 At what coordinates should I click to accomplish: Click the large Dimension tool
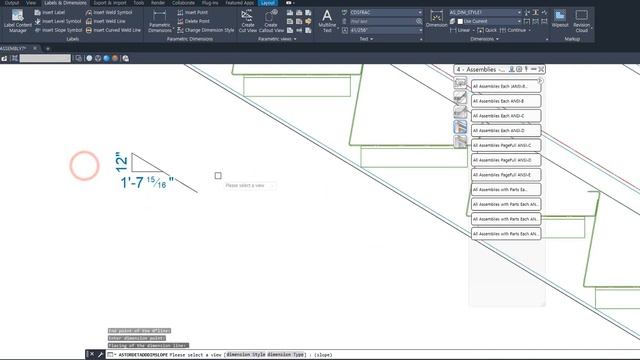436,19
